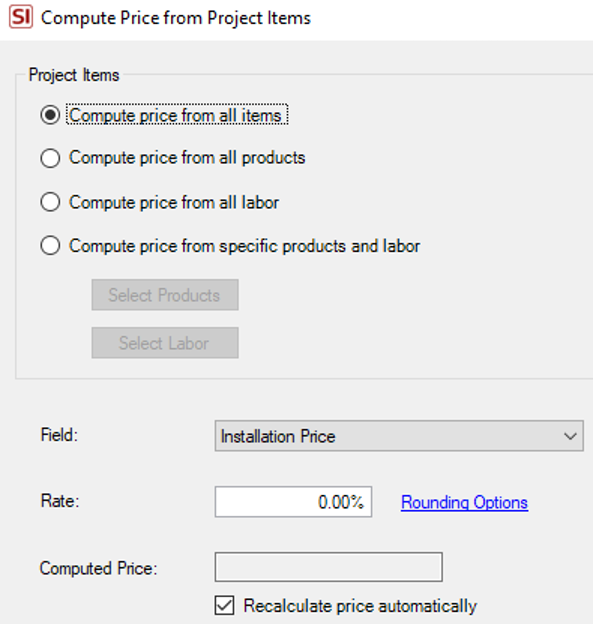Click the Select Labor button
Viewport: 594px width, 624px height.
[x=165, y=343]
